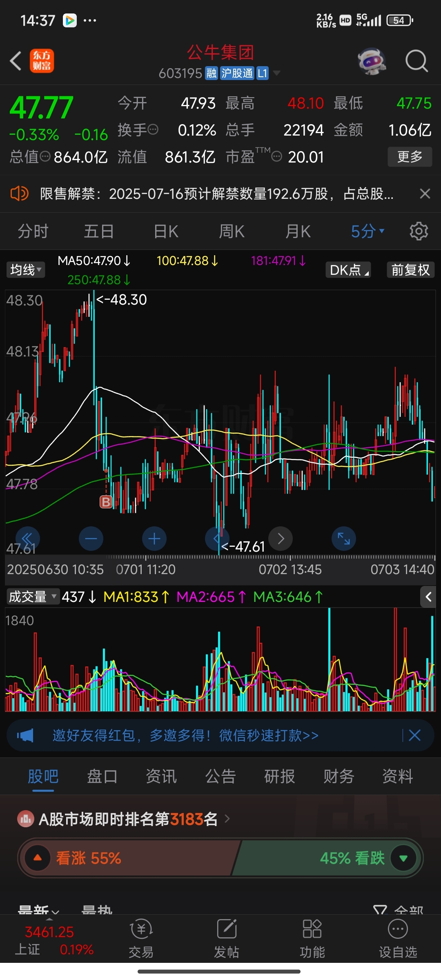The image size is (441, 980).
Task: Switch to 周K chart tab
Action: pyautogui.click(x=232, y=232)
